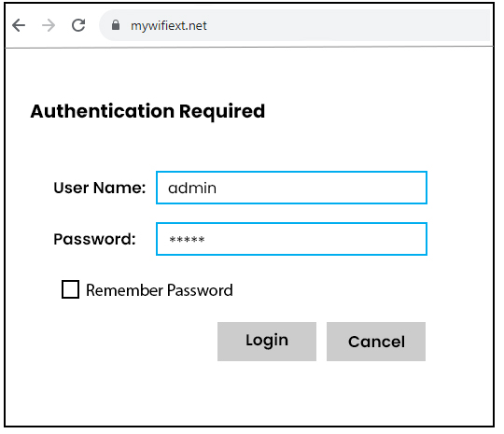Go back using the browser back arrow
The image size is (504, 434).
pyautogui.click(x=19, y=25)
